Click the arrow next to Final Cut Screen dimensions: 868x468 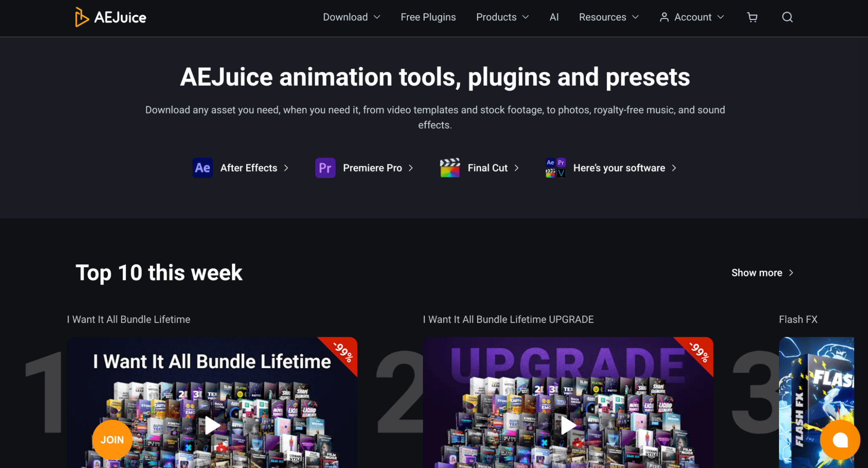[x=517, y=168]
